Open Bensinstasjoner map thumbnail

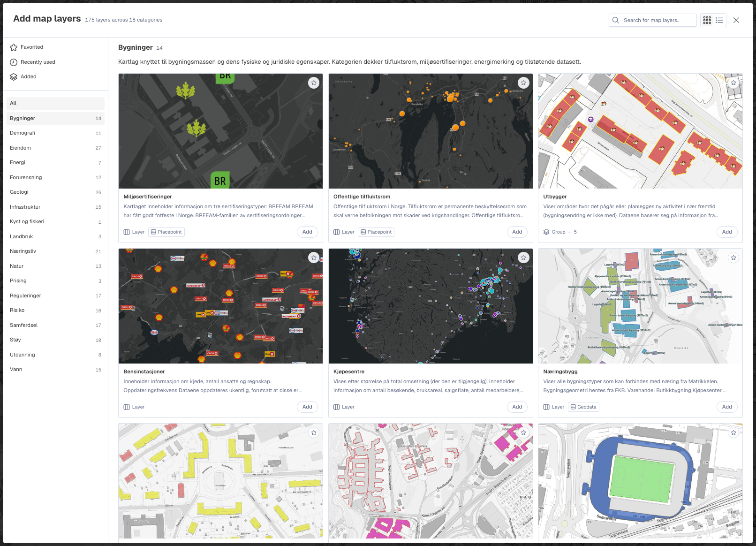tap(220, 306)
